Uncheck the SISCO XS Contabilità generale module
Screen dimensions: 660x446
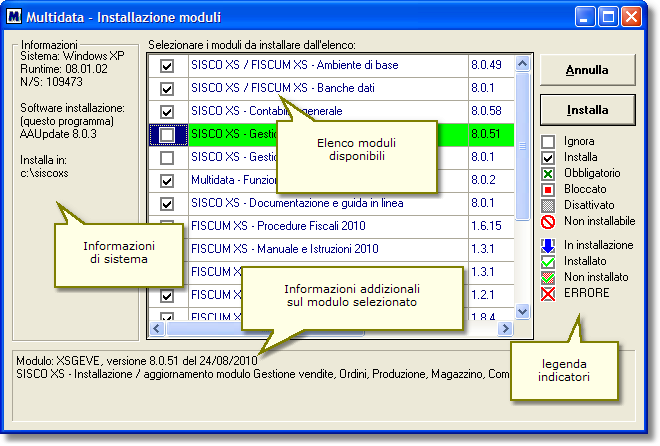[x=167, y=112]
